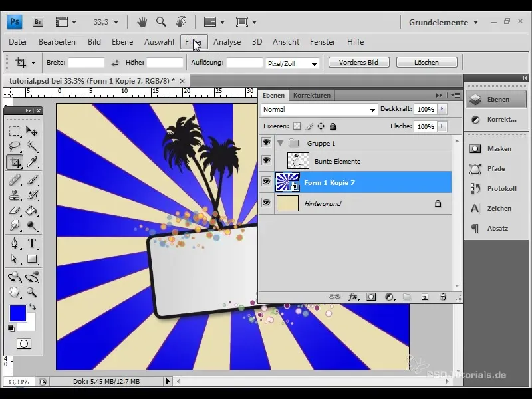Select the Eraser tool
Viewport: 532px width, 399px height.
click(15, 211)
